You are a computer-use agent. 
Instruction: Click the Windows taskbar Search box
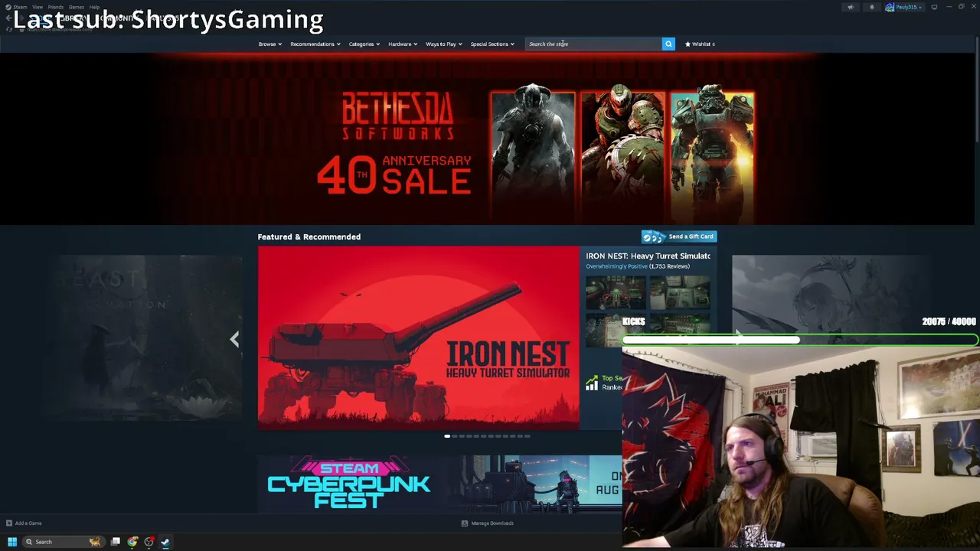(x=63, y=542)
